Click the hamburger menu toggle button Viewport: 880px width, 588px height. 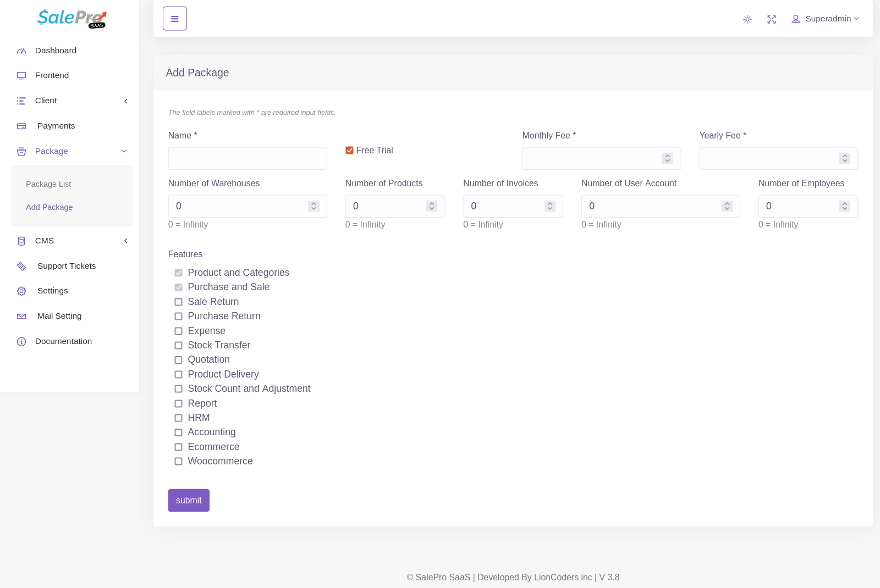click(x=175, y=19)
